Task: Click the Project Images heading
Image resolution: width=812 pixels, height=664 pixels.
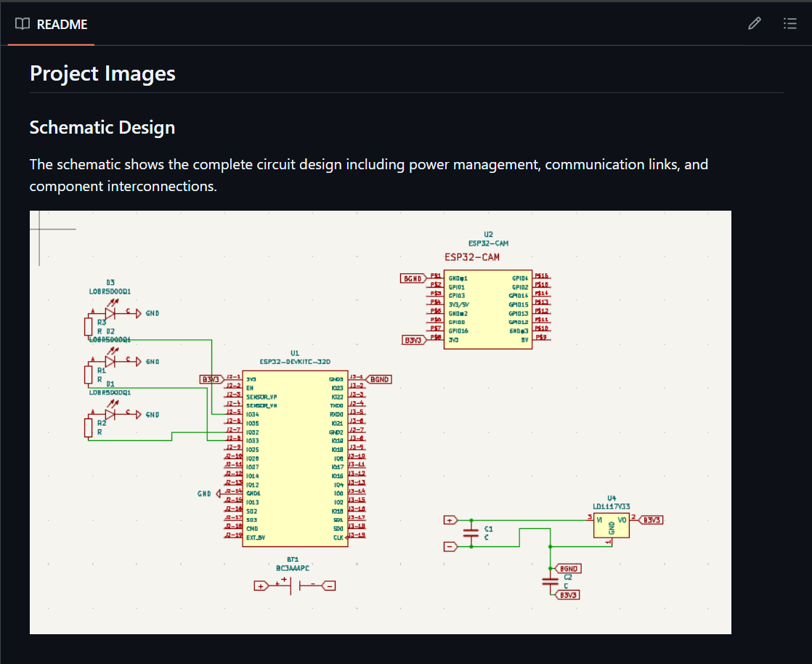Action: pos(102,73)
